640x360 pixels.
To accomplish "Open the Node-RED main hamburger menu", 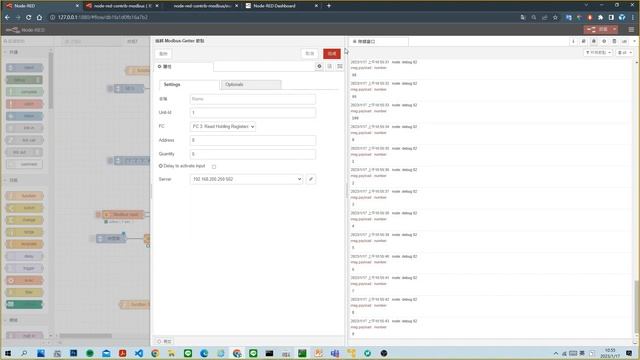I will tap(631, 29).
